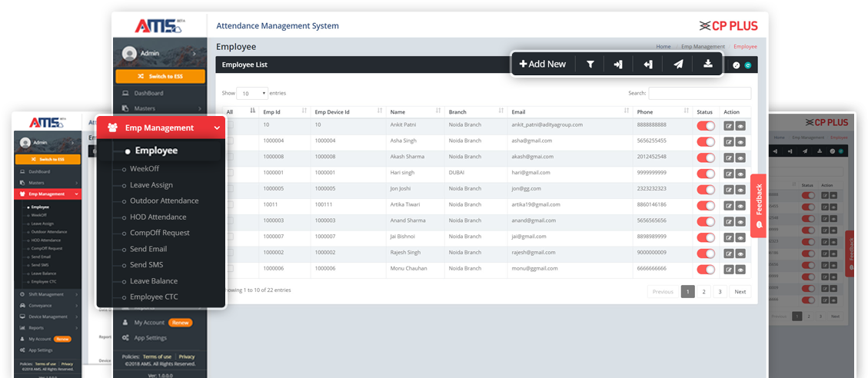Open page 2 of the main window's employee list
Image resolution: width=868 pixels, height=378 pixels.
(703, 292)
